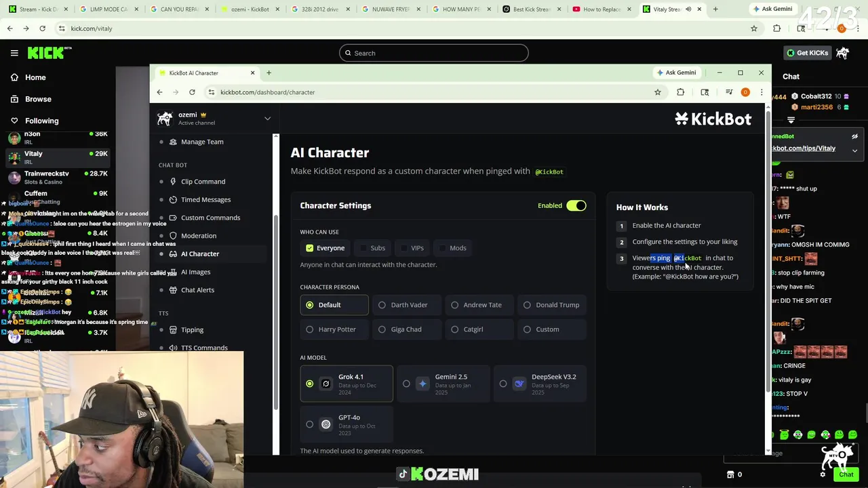The height and width of the screenshot is (488, 868).
Task: Click the AI Character puzzle icon
Action: pyautogui.click(x=173, y=253)
